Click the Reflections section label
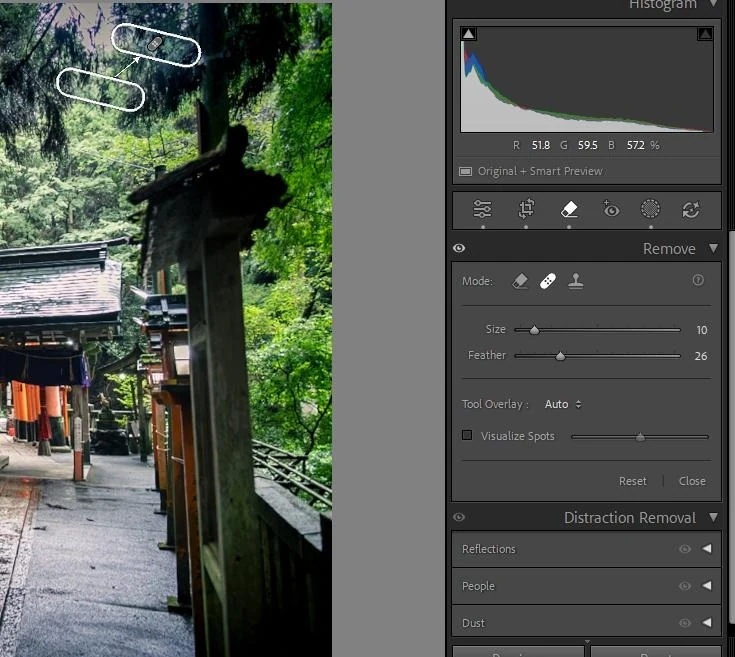 (488, 549)
